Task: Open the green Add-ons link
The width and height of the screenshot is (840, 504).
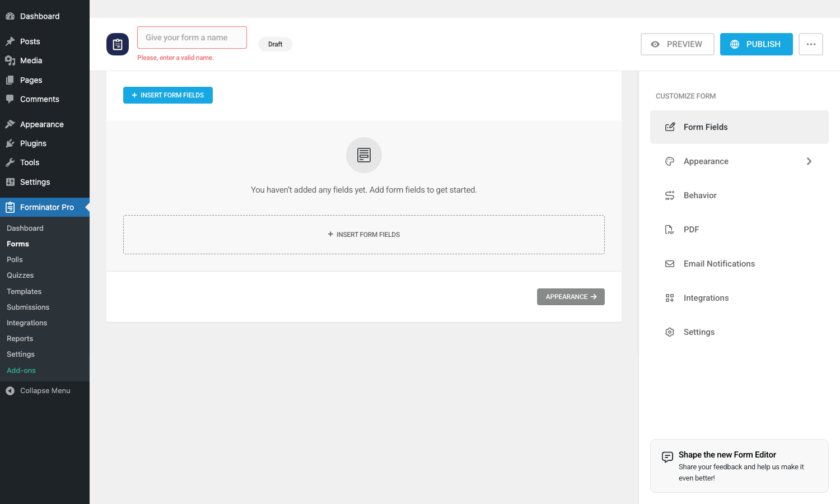Action: coord(21,371)
